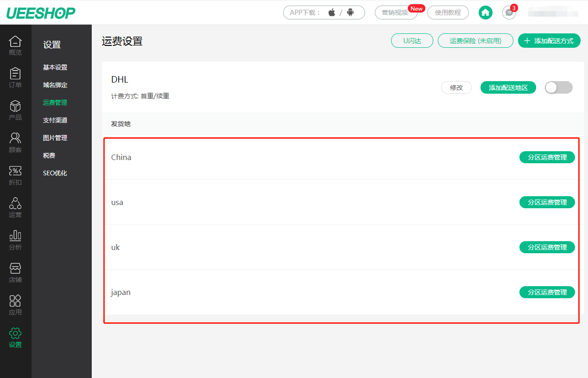Click the green home icon in header
Image resolution: width=588 pixels, height=378 pixels.
(486, 13)
